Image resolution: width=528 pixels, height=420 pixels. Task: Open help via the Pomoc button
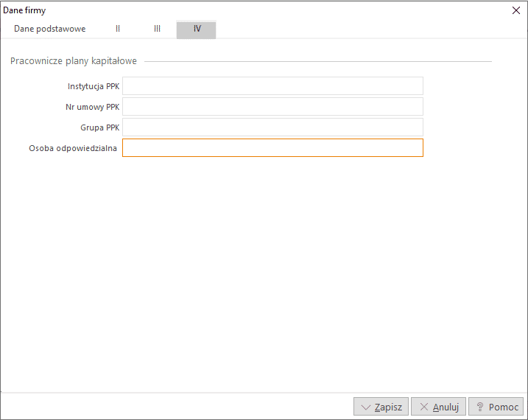[496, 407]
